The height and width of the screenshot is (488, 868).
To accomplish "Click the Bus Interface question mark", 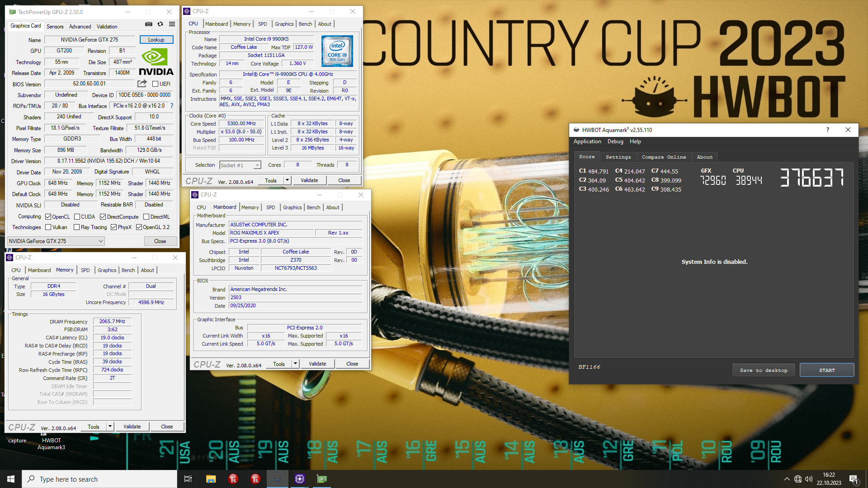I will [x=172, y=106].
